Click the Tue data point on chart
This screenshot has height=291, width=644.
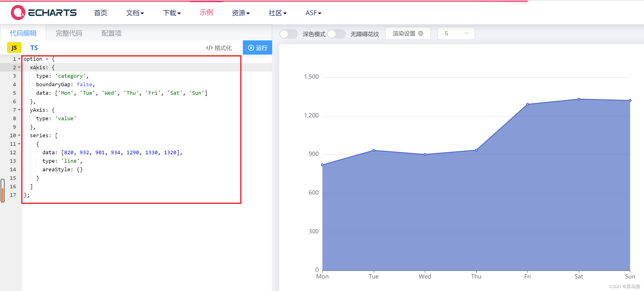click(374, 150)
